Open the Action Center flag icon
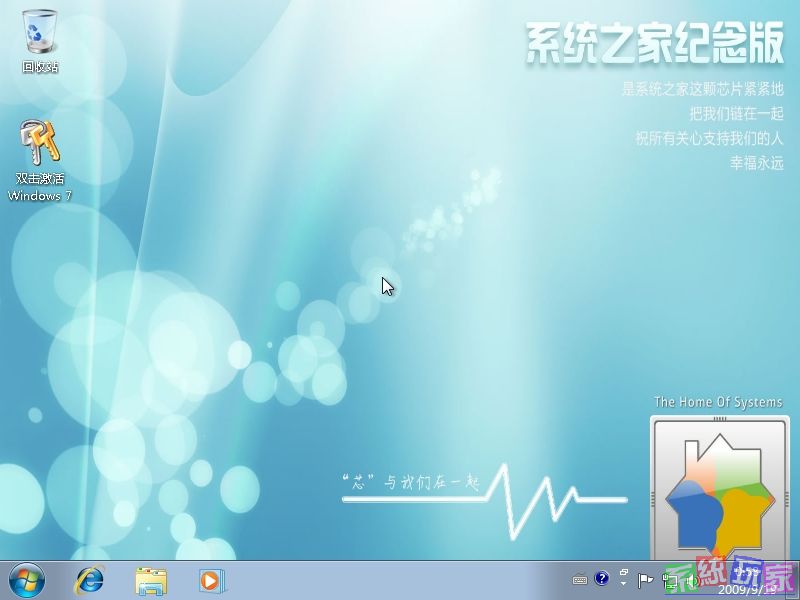Image resolution: width=800 pixels, height=600 pixels. (645, 580)
